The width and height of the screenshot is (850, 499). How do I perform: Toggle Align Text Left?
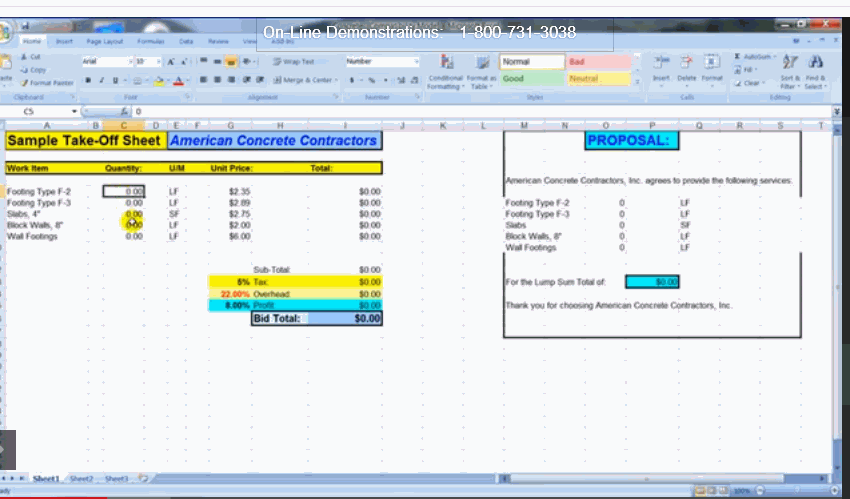204,80
